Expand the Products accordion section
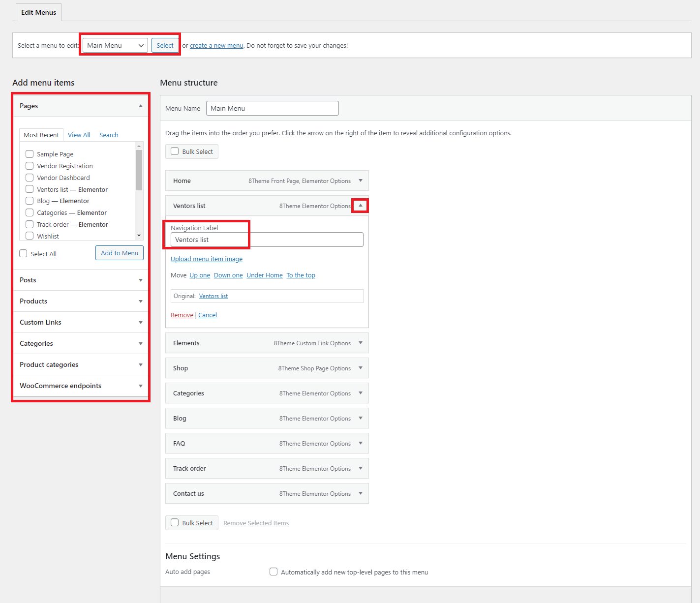 coord(141,301)
